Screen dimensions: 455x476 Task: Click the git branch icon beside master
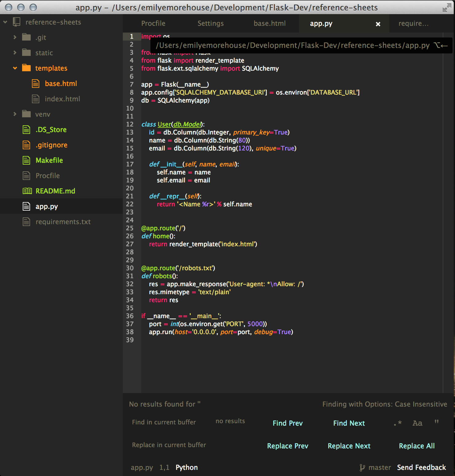(363, 467)
